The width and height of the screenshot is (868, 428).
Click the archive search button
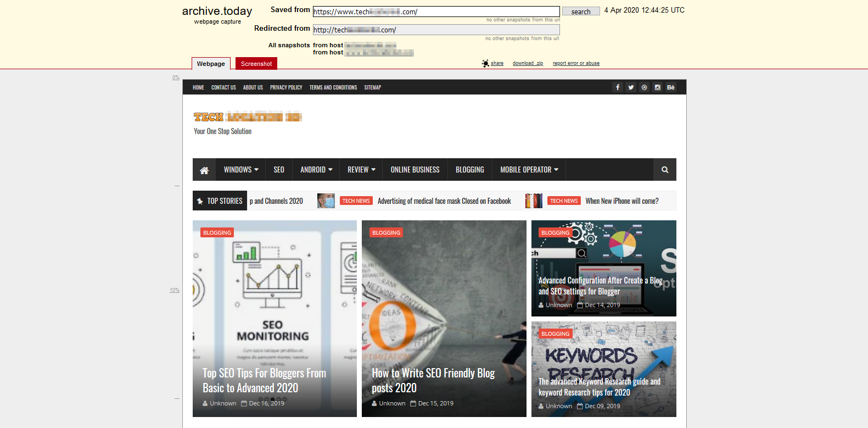581,12
